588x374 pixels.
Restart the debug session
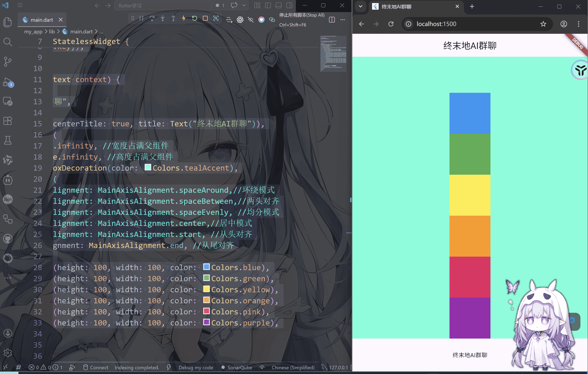tap(194, 19)
